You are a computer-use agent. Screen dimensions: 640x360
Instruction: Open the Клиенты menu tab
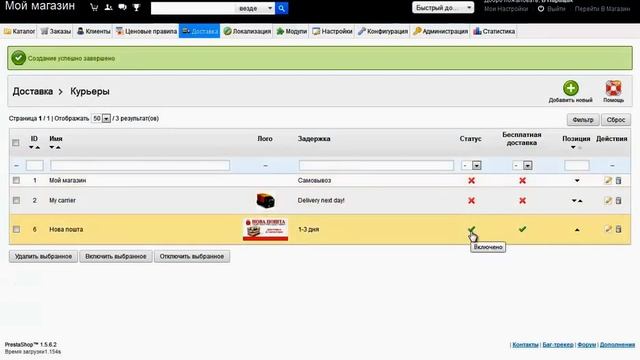[93, 31]
